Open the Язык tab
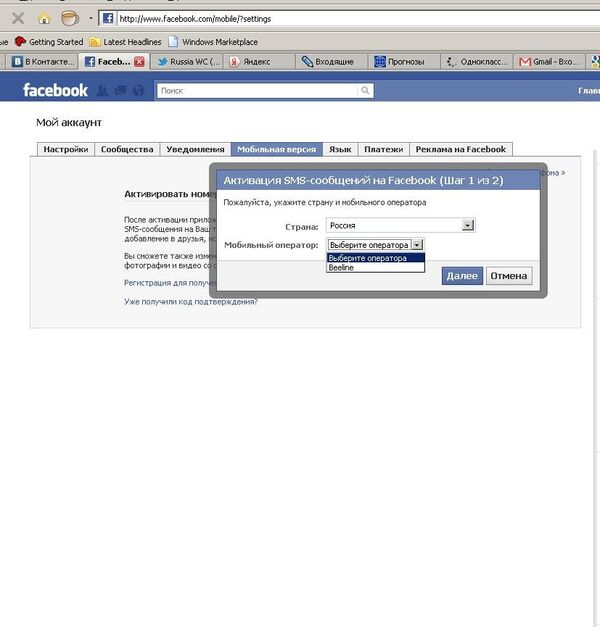The image size is (600, 627). (340, 149)
